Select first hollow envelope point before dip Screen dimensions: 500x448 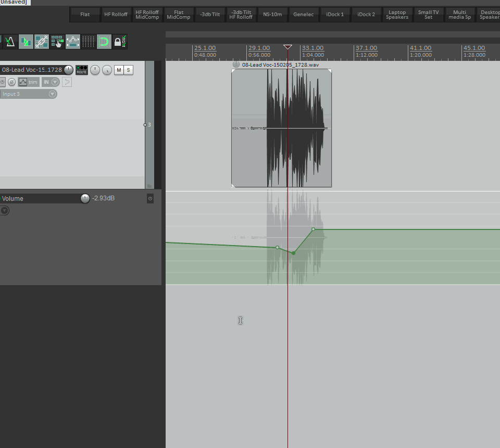coord(278,247)
